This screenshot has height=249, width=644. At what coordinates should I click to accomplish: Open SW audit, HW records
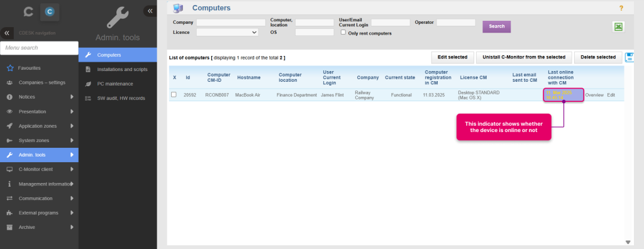[x=121, y=98]
